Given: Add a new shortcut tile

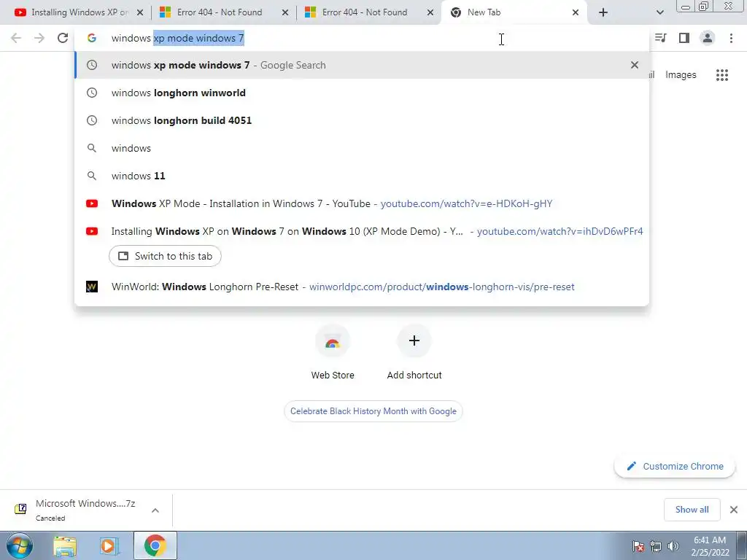Looking at the screenshot, I should click(414, 351).
